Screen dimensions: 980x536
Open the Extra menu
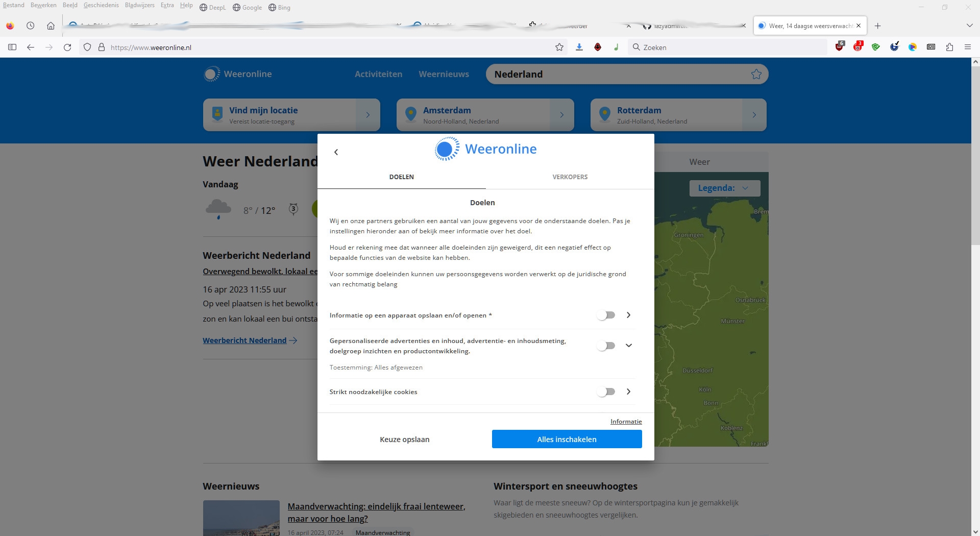point(167,5)
